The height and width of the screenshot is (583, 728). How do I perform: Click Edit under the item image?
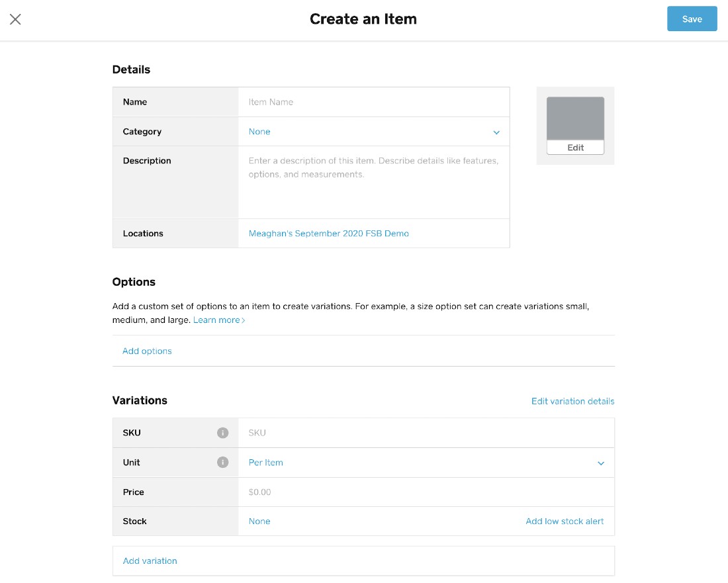575,148
